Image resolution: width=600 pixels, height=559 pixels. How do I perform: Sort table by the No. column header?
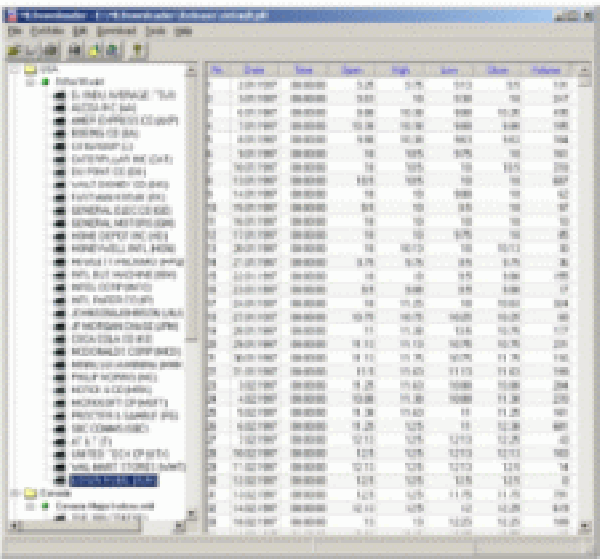[x=217, y=70]
